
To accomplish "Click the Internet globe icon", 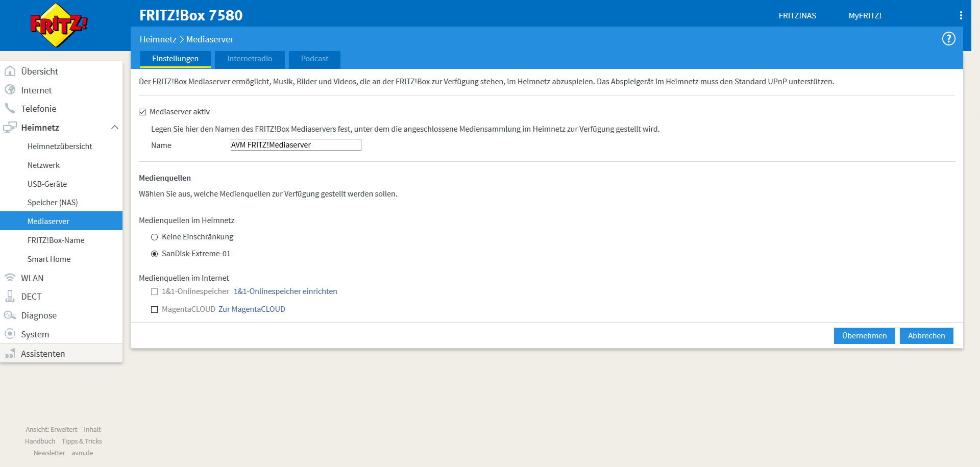I will pos(10,90).
